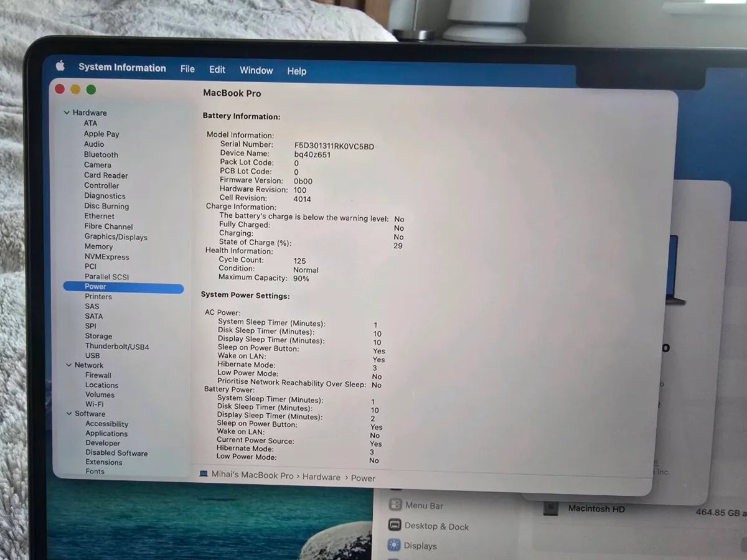Select Graphics/Displays in the sidebar

click(116, 237)
